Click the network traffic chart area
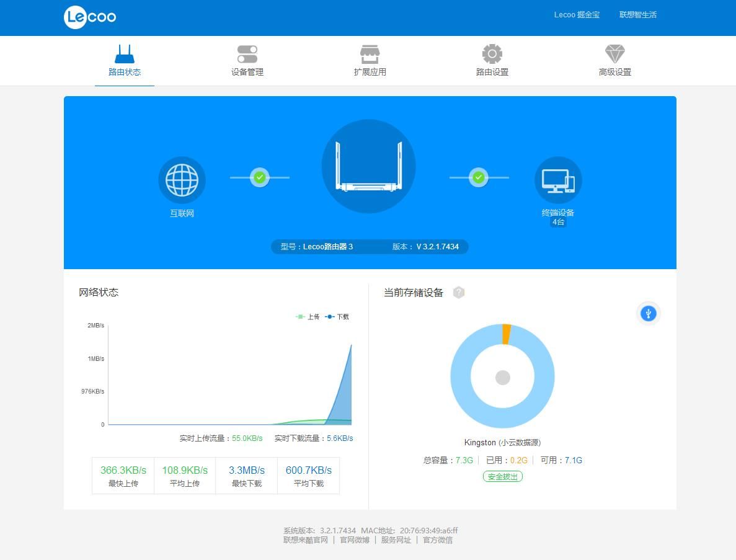Image resolution: width=736 pixels, height=560 pixels. [230, 375]
